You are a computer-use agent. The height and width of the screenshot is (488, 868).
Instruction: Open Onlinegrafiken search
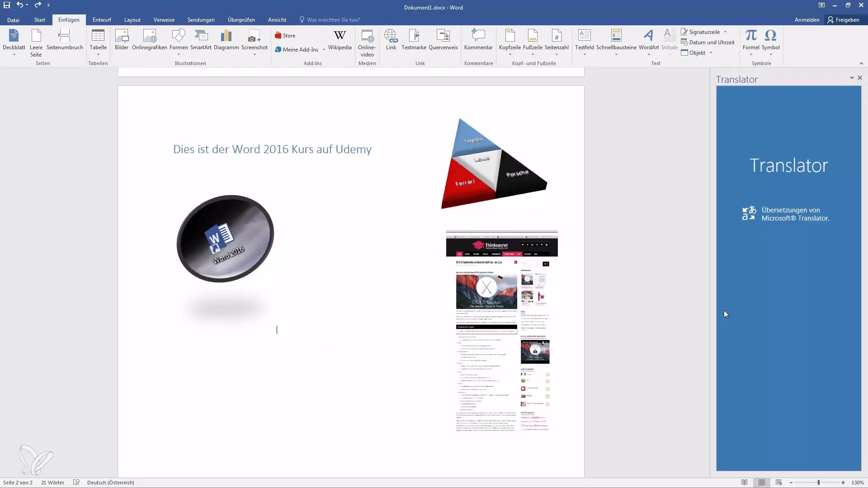tap(150, 40)
